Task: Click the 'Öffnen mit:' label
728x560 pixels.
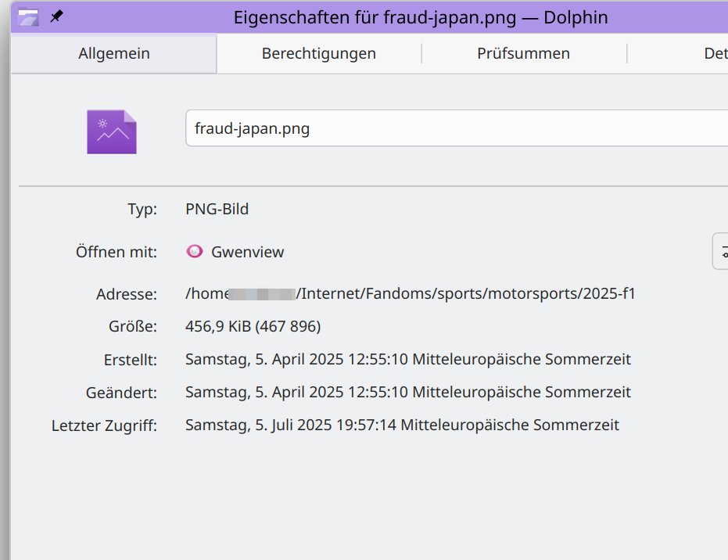Action: click(116, 252)
